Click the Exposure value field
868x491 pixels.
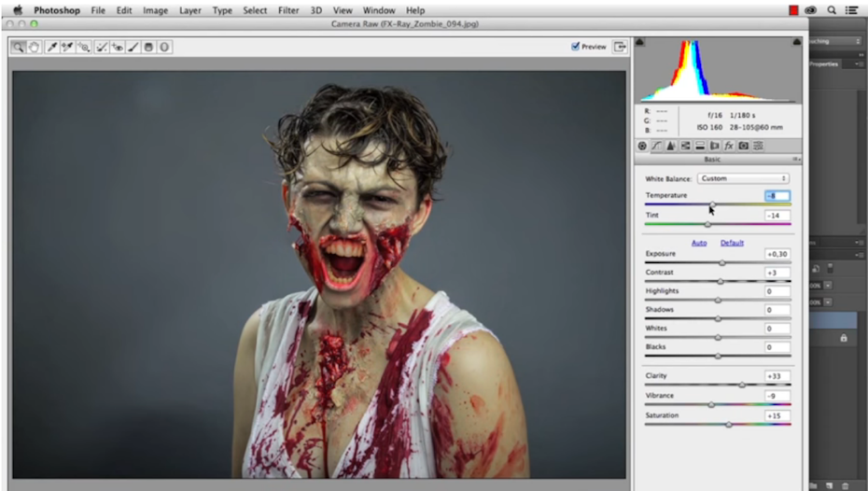[x=777, y=254]
